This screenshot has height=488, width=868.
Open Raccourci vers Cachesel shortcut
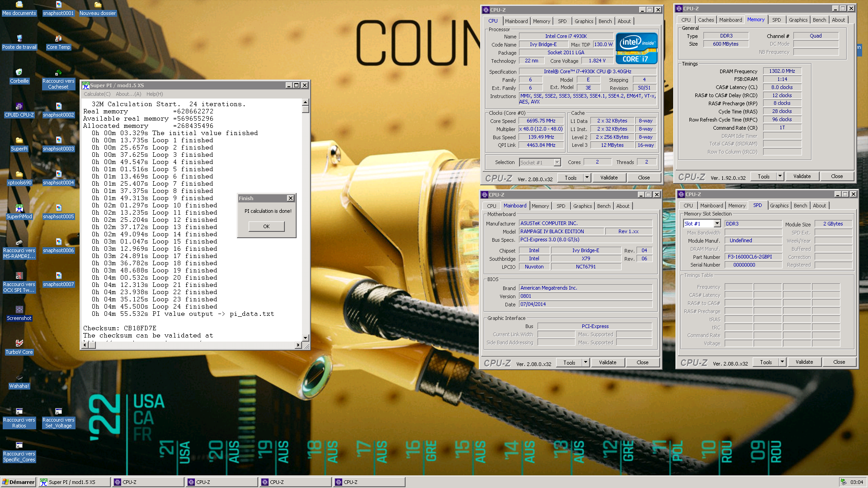pyautogui.click(x=58, y=79)
